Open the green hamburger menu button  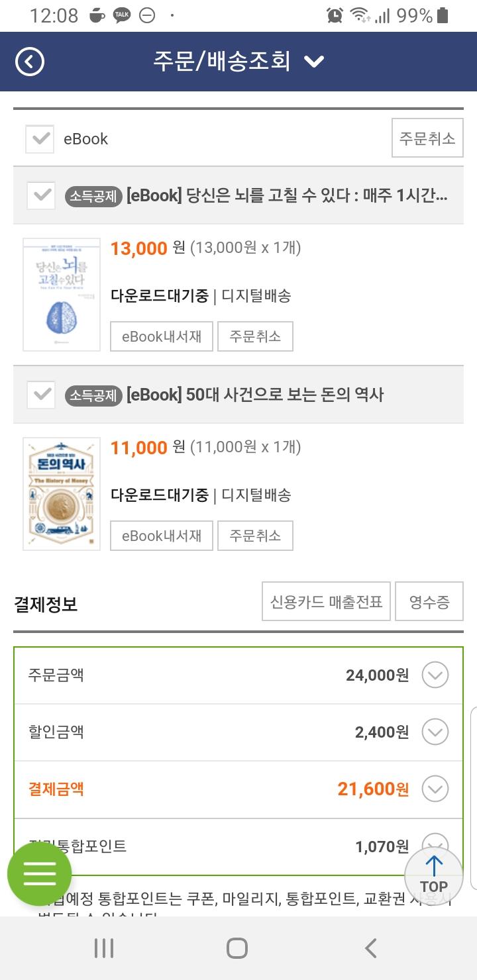click(39, 874)
